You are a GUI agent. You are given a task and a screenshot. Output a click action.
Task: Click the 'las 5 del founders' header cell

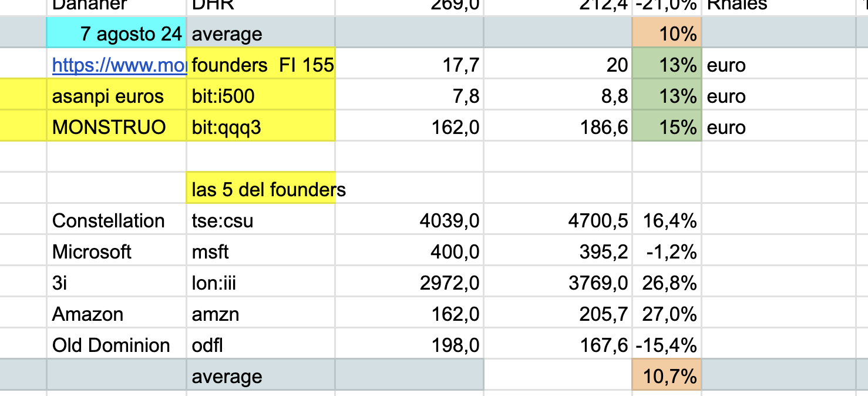(x=261, y=189)
